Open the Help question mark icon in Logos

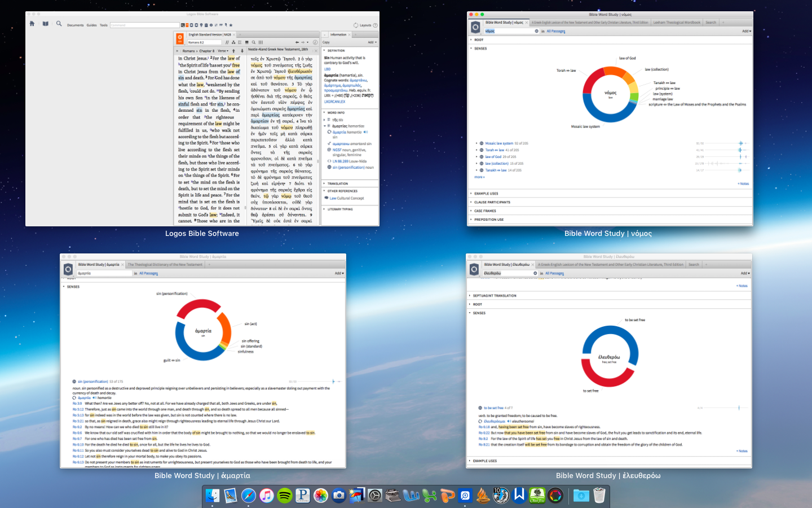[x=375, y=25]
